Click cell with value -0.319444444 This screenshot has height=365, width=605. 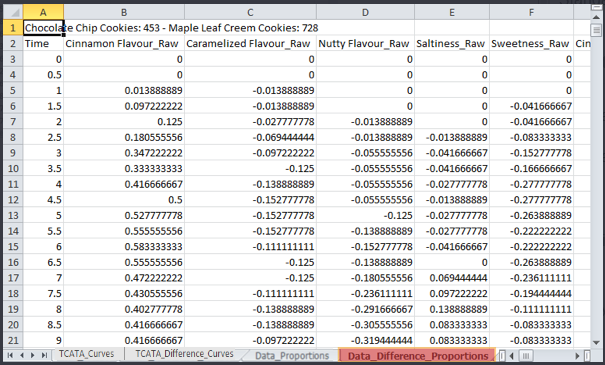365,340
